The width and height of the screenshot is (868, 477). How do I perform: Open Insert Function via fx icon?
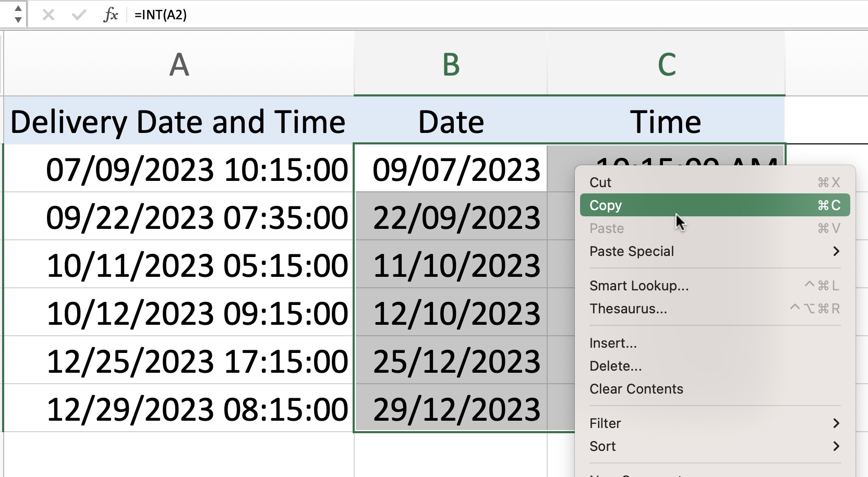[x=111, y=15]
